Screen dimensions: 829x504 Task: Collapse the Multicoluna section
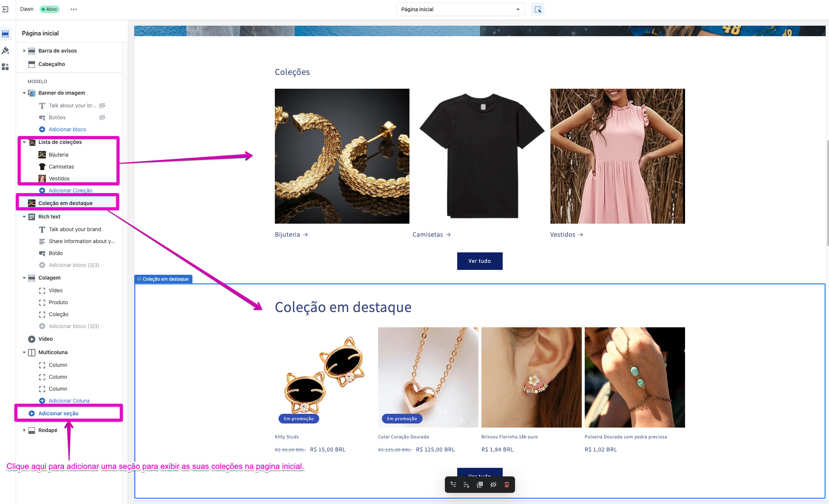tap(24, 352)
